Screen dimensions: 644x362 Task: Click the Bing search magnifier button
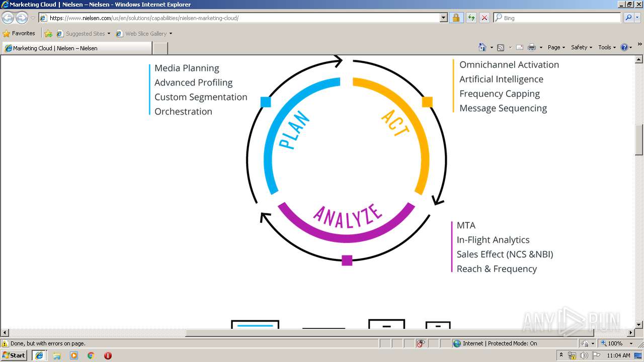pyautogui.click(x=628, y=18)
